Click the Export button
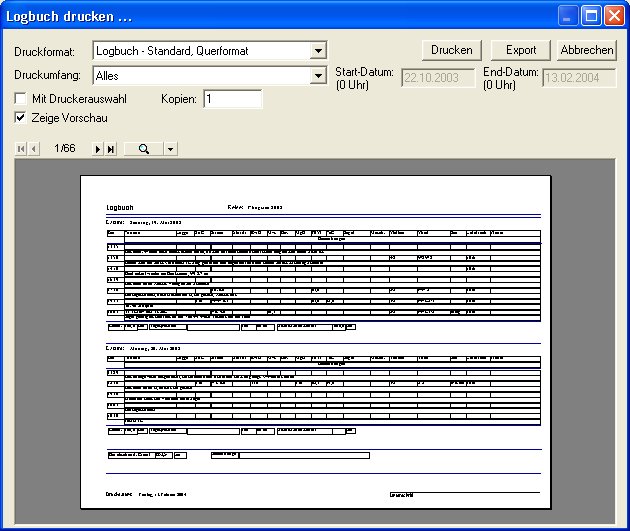 point(521,50)
